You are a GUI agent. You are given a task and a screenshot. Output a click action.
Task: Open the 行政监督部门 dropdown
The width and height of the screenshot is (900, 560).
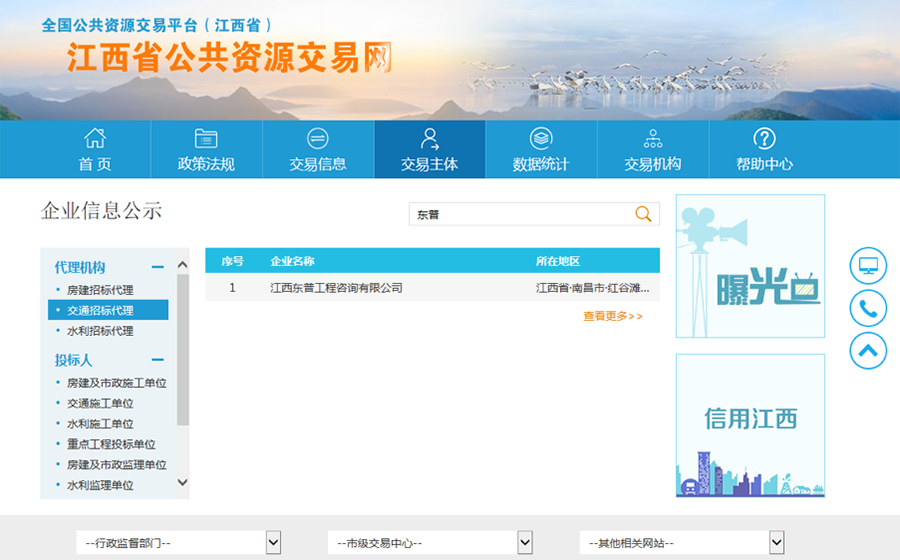(179, 542)
